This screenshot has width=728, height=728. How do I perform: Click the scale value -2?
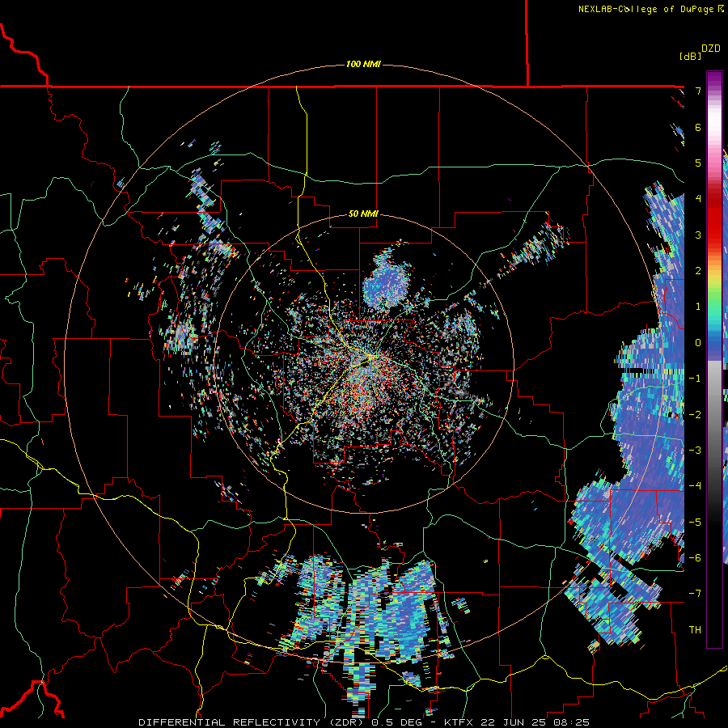pyautogui.click(x=695, y=414)
